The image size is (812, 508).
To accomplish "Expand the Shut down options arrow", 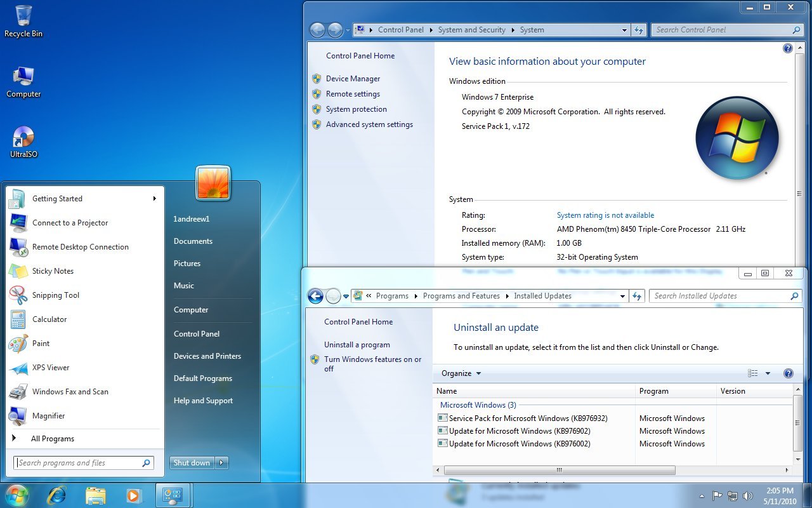I will pos(221,462).
